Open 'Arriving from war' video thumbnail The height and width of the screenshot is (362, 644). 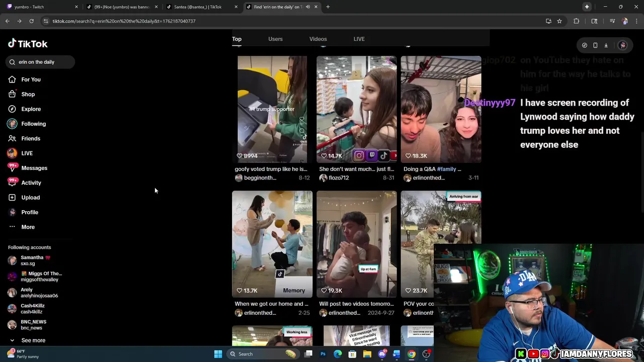click(x=441, y=244)
